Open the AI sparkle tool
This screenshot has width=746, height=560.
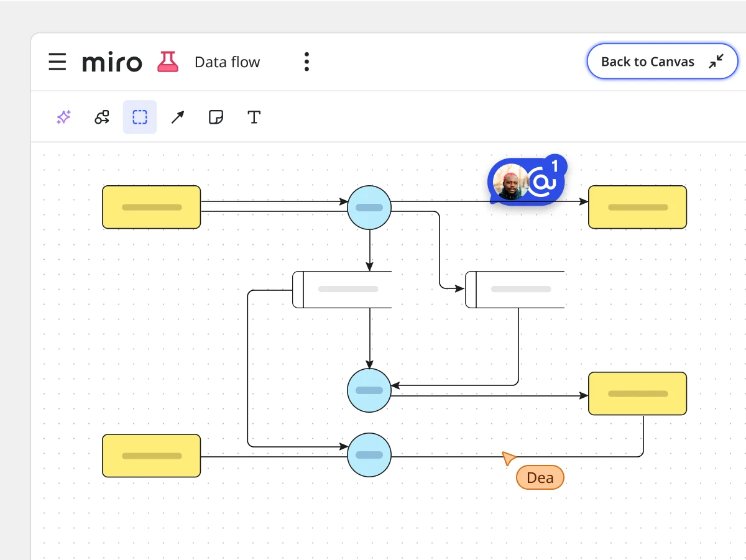click(63, 117)
